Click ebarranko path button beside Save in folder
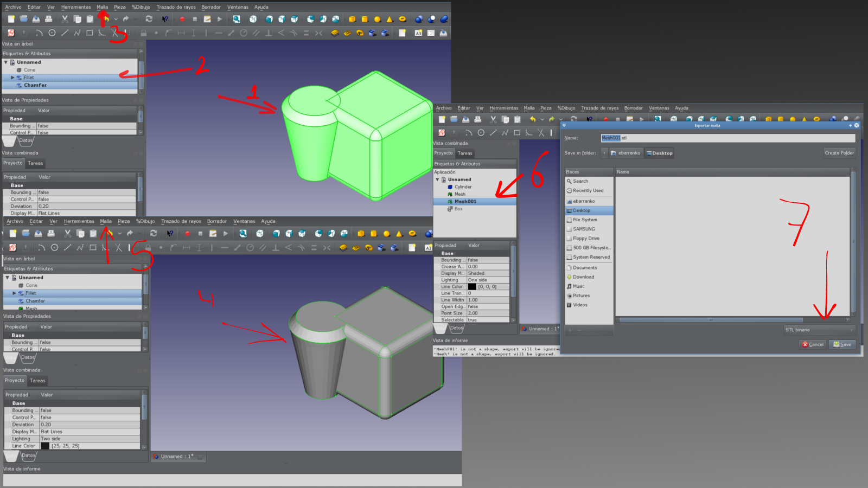Image resolution: width=868 pixels, height=488 pixels. click(x=626, y=153)
